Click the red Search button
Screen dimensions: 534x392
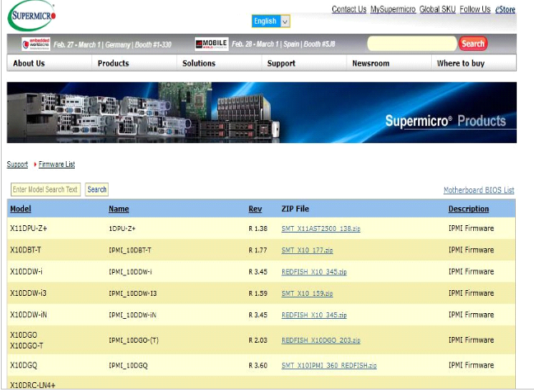coord(473,44)
